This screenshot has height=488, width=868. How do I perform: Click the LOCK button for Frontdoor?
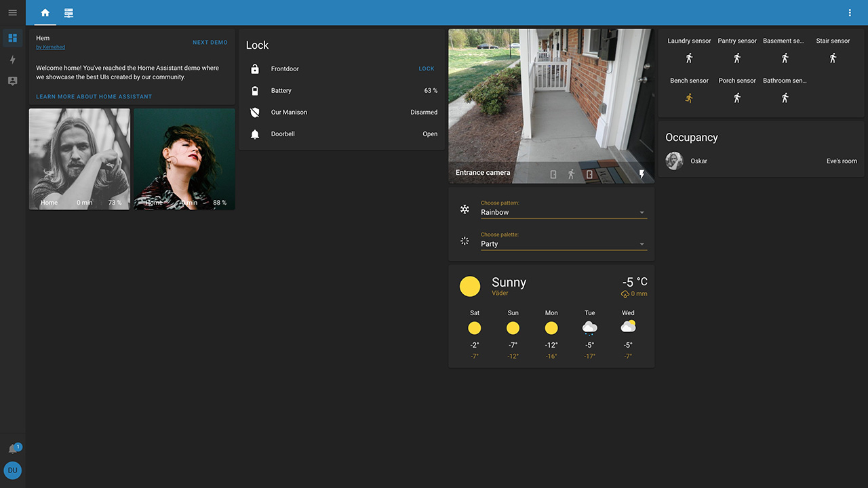(x=426, y=68)
